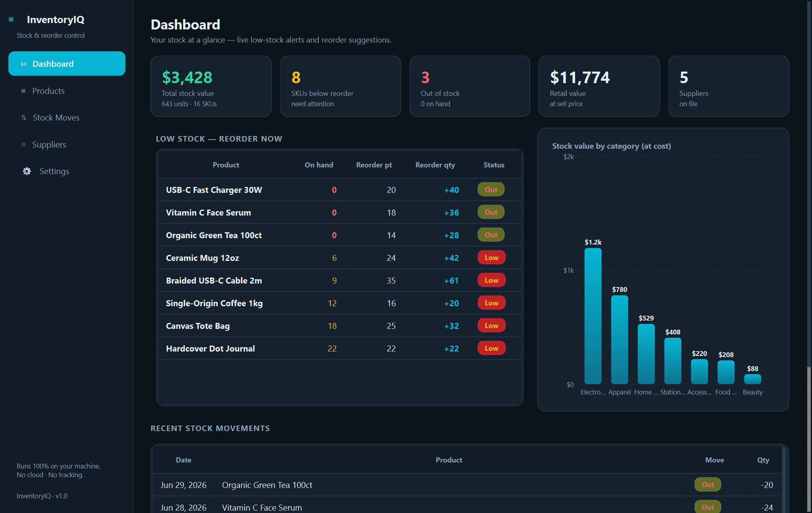Viewport: 812px width, 513px height.
Task: Click the Settings gear icon
Action: (x=27, y=171)
